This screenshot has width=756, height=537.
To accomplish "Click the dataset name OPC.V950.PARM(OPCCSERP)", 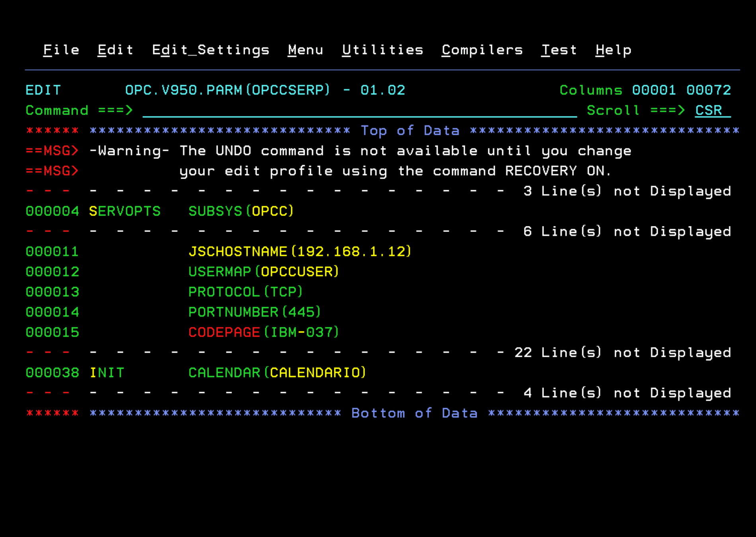I will pyautogui.click(x=228, y=90).
